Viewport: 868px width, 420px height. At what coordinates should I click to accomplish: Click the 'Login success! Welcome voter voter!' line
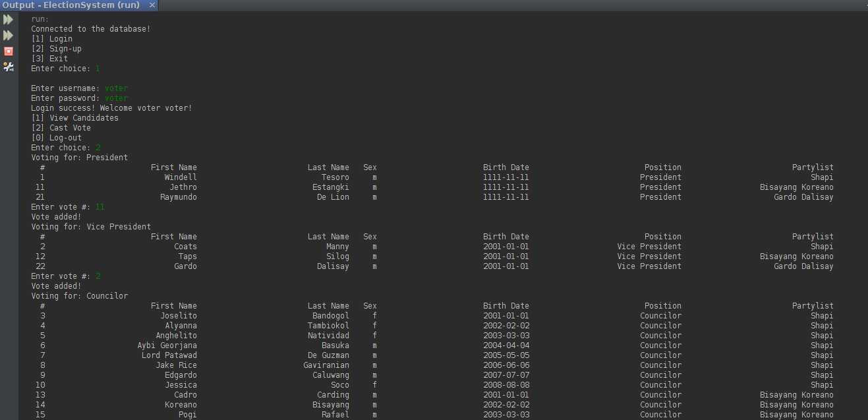point(111,108)
